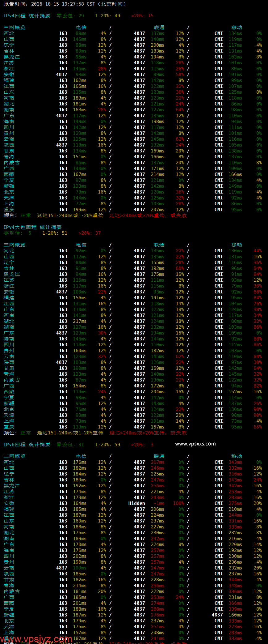Select the "IPv4大包回程 统计摘要" heading
Image resolution: width=268 pixels, height=644 pixels.
pyautogui.click(x=32, y=227)
